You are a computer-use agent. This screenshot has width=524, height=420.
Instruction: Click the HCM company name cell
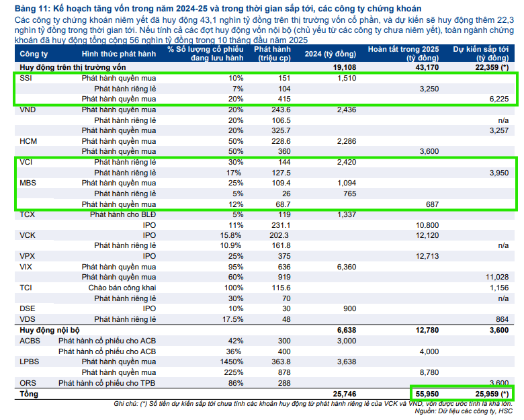[x=28, y=141]
